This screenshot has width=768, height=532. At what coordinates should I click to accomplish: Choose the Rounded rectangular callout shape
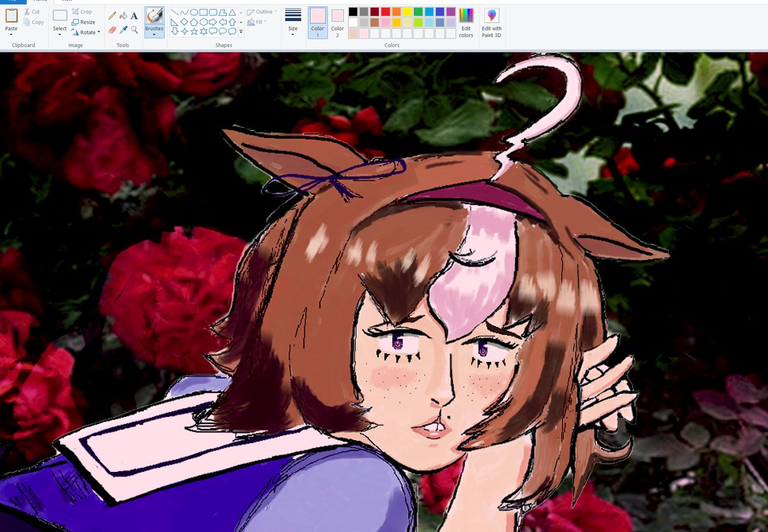pos(213,31)
